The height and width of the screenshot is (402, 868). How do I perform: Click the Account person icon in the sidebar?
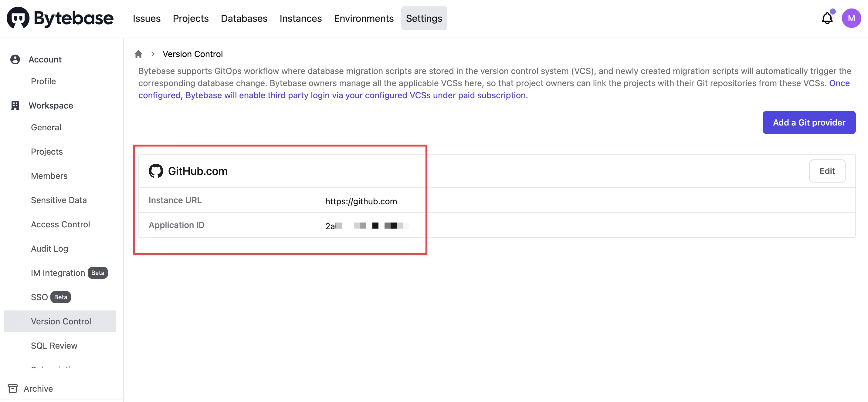click(15, 59)
